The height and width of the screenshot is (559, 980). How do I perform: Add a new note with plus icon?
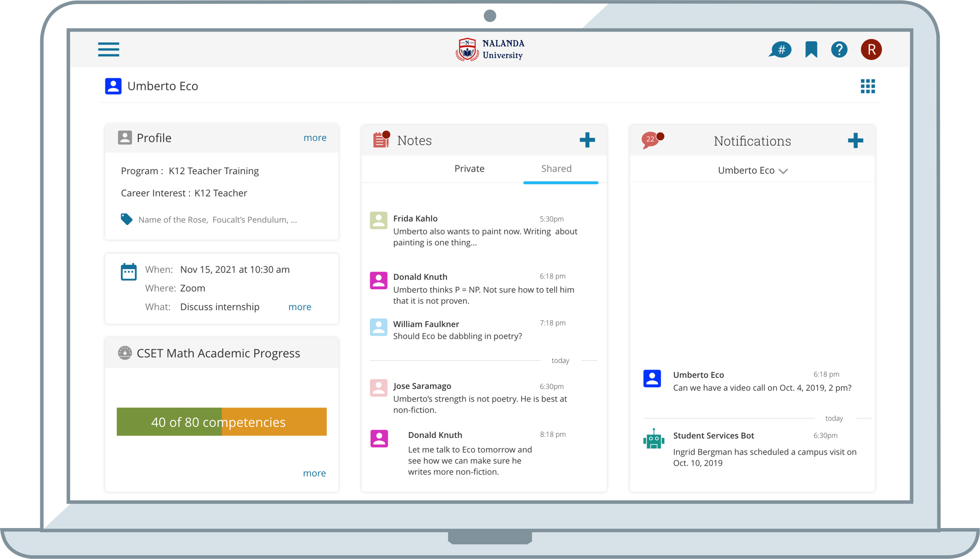587,140
